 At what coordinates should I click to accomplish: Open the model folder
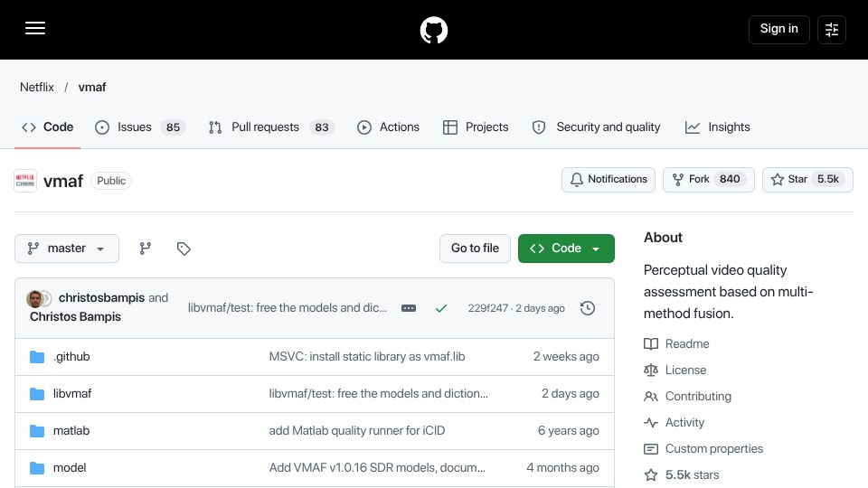70,468
